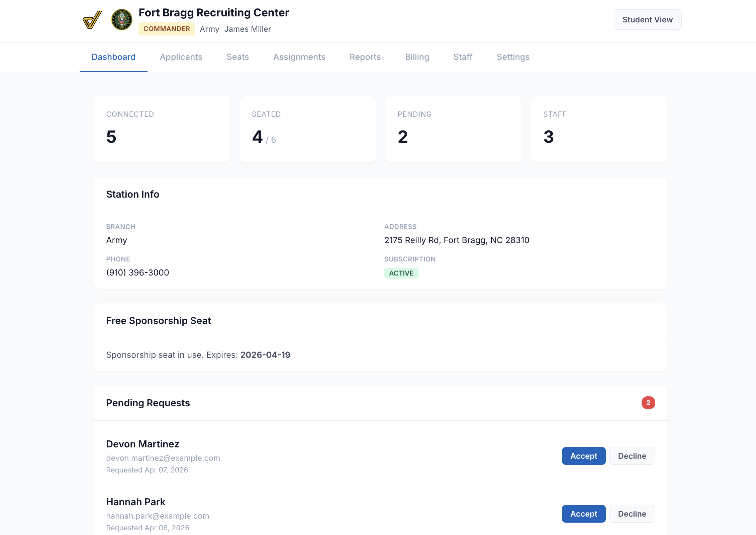Open the STAFF stats card
756x535 pixels.
(x=599, y=129)
